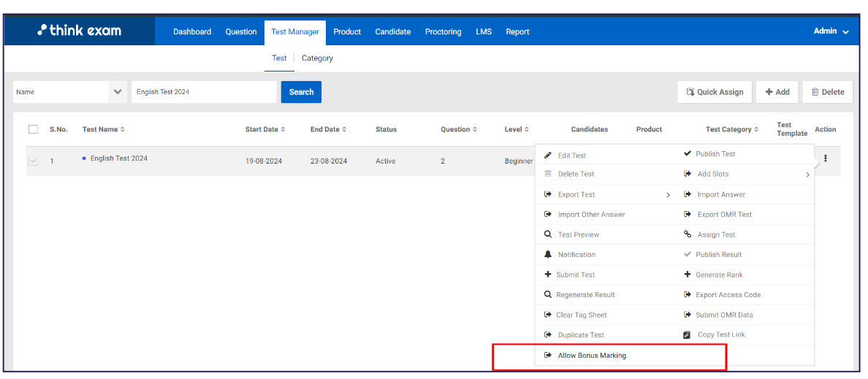Expand the Admin account menu
Image resolution: width=868 pixels, height=379 pixels.
(831, 31)
